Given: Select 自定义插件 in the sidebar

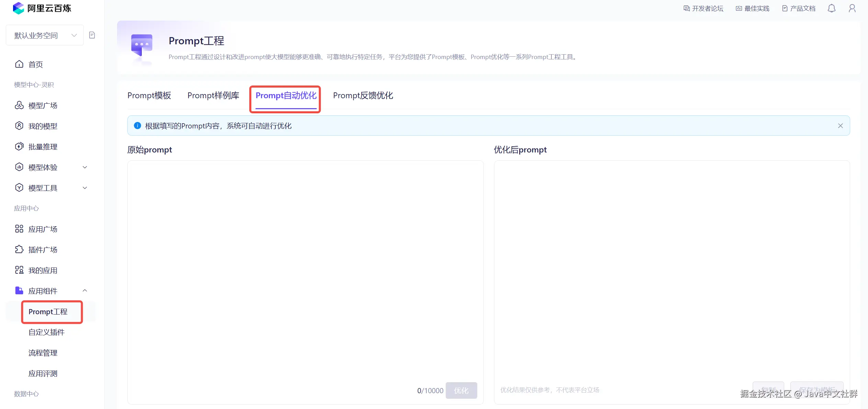Looking at the screenshot, I should pos(46,332).
